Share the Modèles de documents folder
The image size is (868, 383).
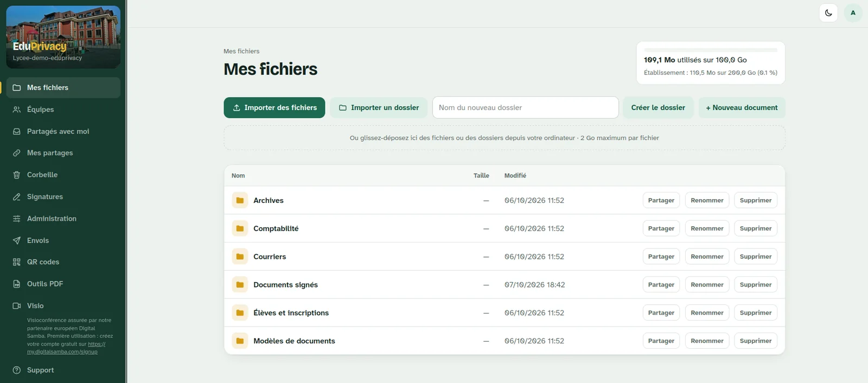661,341
